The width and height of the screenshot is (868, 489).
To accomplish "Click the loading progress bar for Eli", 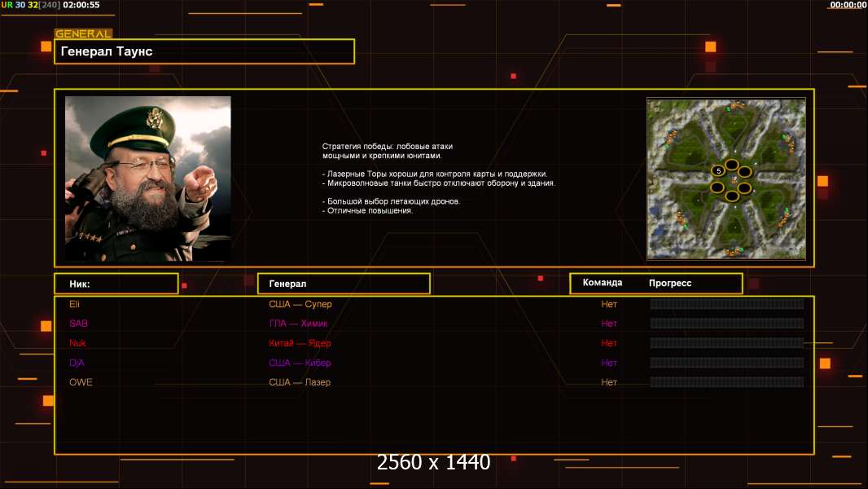I will coord(726,304).
